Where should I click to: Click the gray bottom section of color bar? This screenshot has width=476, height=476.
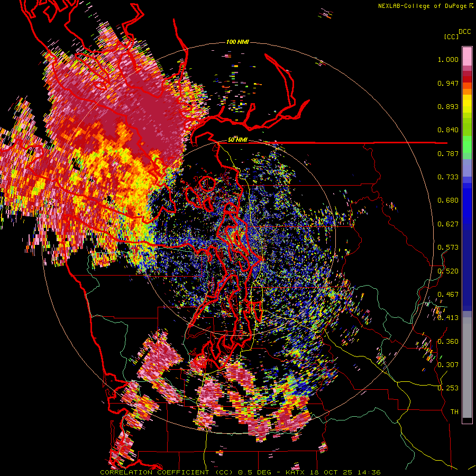[x=467, y=368]
